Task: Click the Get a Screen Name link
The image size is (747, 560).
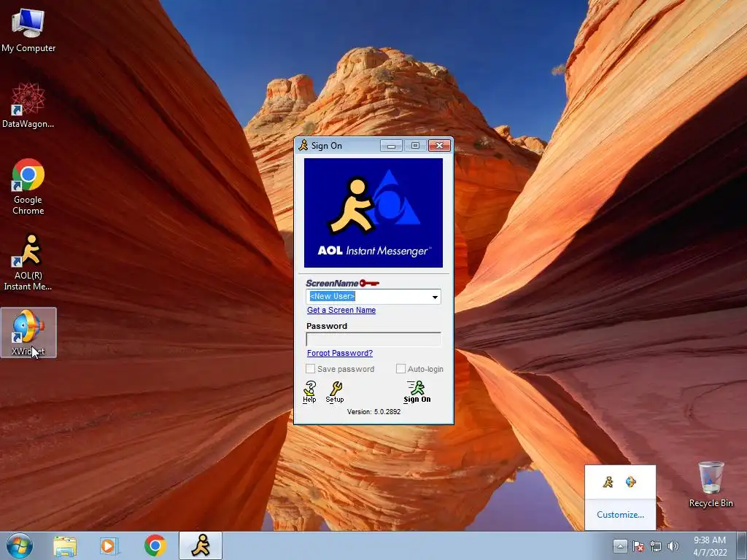Action: (x=341, y=310)
